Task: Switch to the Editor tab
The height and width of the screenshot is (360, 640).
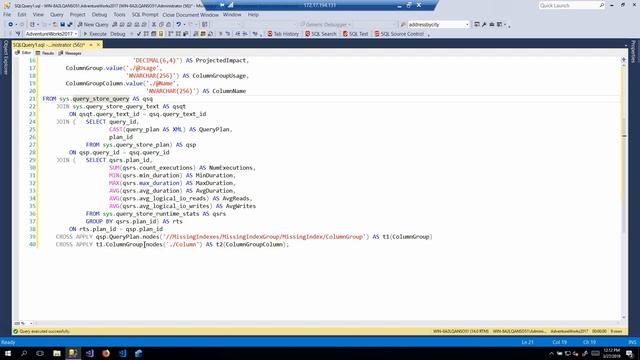Action: pos(23,53)
